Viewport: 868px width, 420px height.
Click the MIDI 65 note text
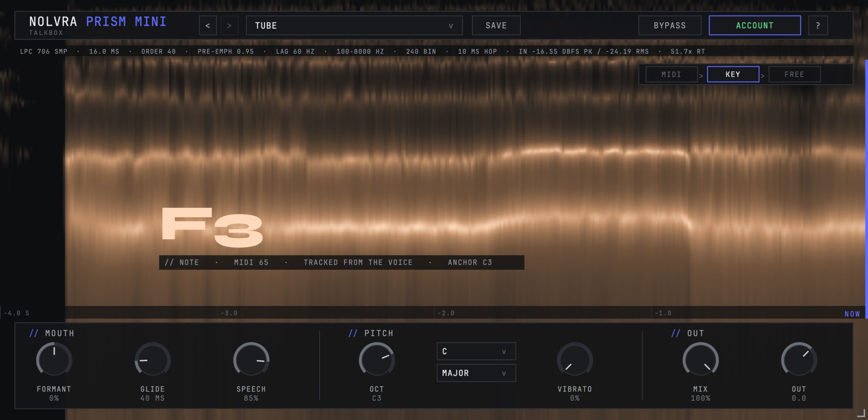tap(251, 262)
